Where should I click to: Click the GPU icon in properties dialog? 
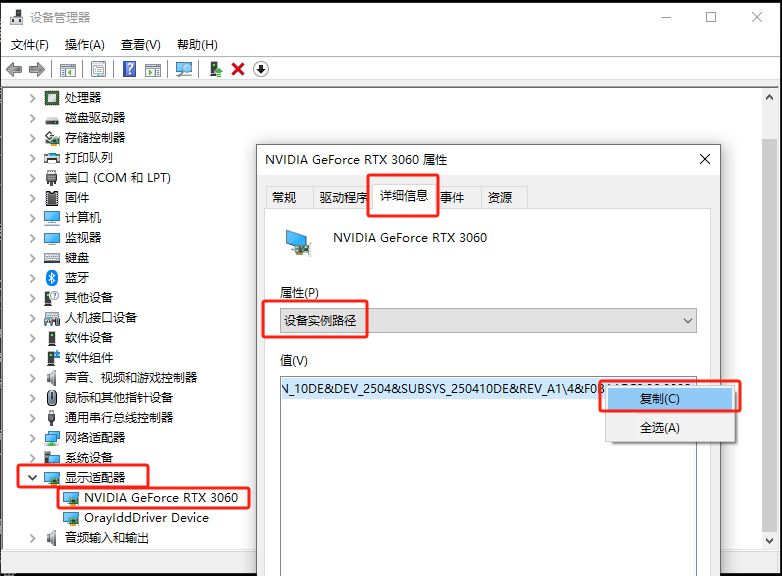click(299, 242)
